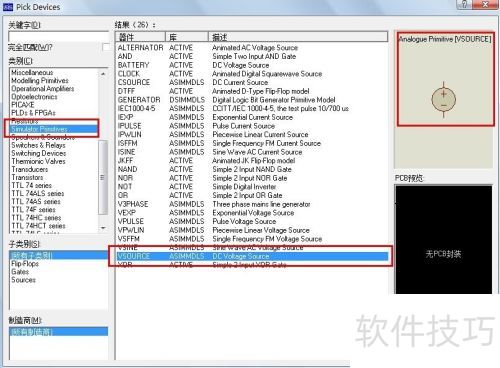This screenshot has width=500, height=368.
Task: Select NOR device row
Action: pyautogui.click(x=252, y=178)
